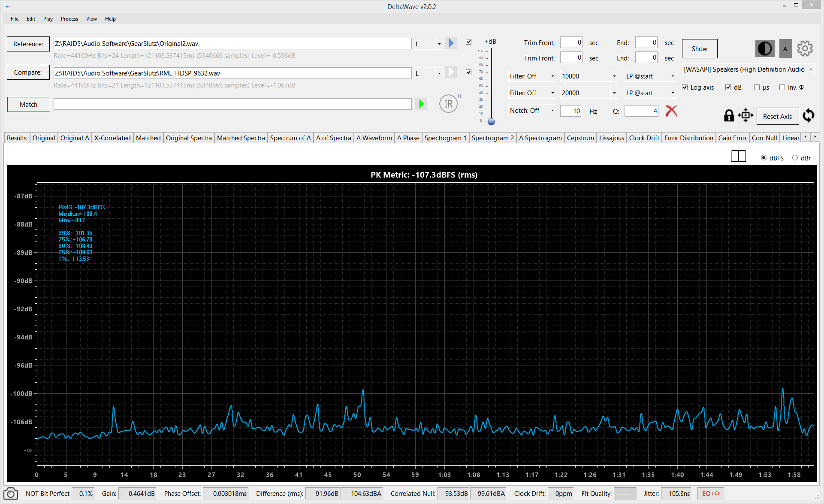Open settings via the gear icon
824x504 pixels.
point(805,48)
